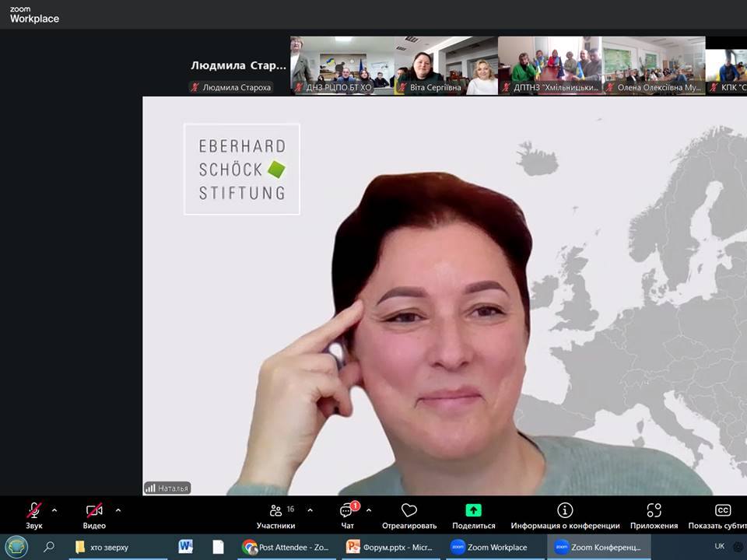Click the taskbar search magnifier icon
The height and width of the screenshot is (560, 747).
tap(49, 547)
